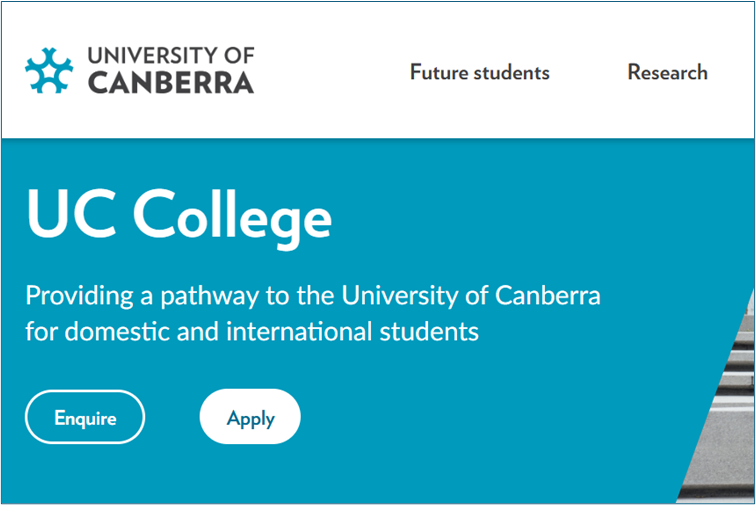Select the UC College heading
The width and height of the screenshot is (756, 505).
point(179,215)
